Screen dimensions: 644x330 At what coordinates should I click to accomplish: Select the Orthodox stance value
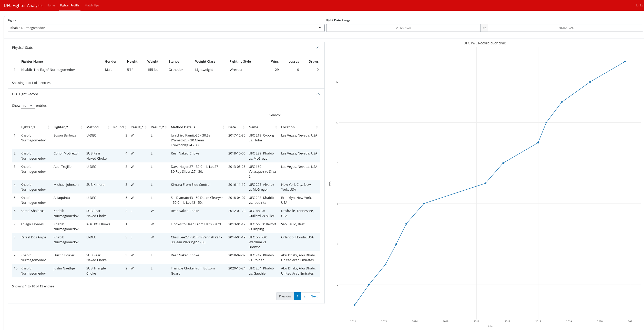176,70
